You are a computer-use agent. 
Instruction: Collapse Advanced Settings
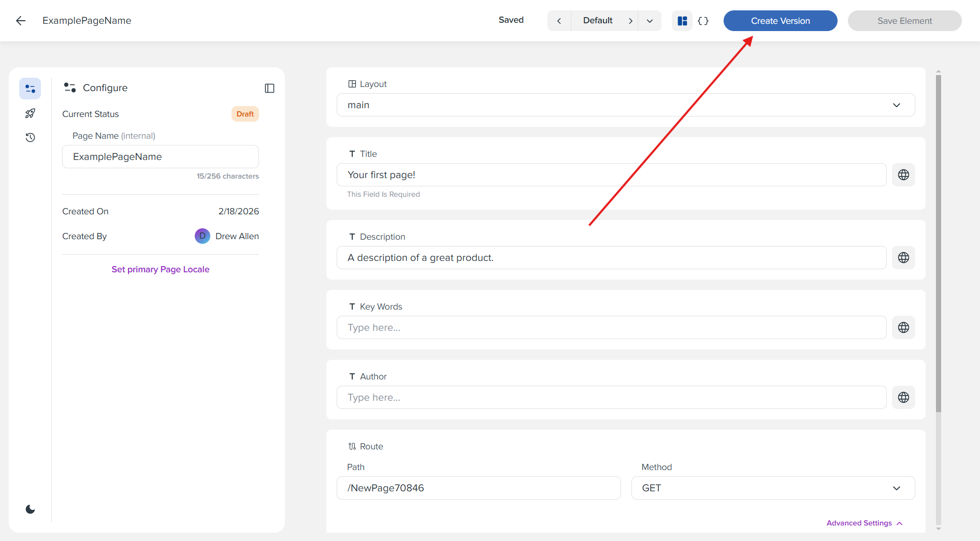[864, 523]
